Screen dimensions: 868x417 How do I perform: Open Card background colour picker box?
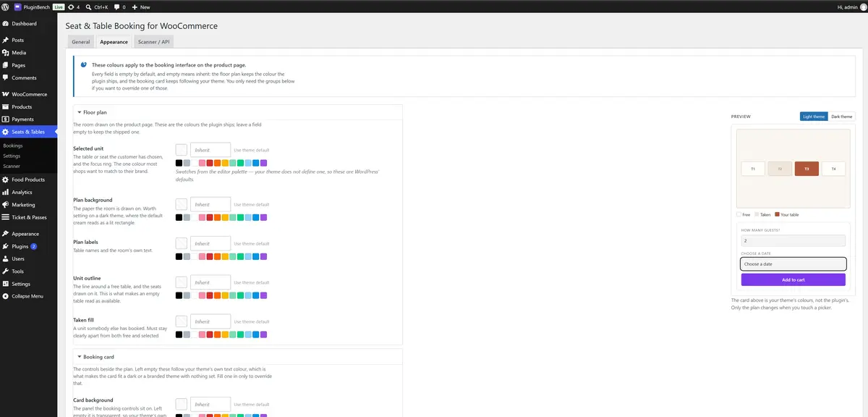(182, 404)
